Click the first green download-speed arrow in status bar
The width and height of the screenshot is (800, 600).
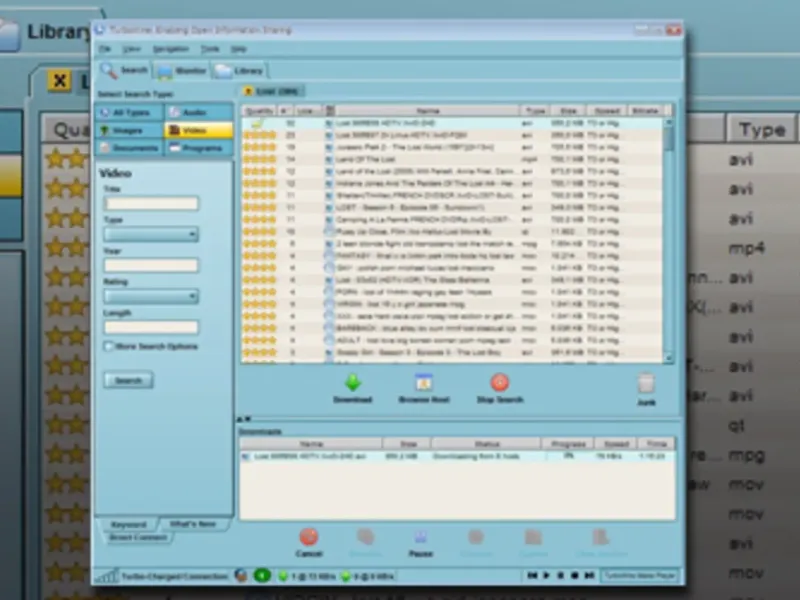pos(283,577)
